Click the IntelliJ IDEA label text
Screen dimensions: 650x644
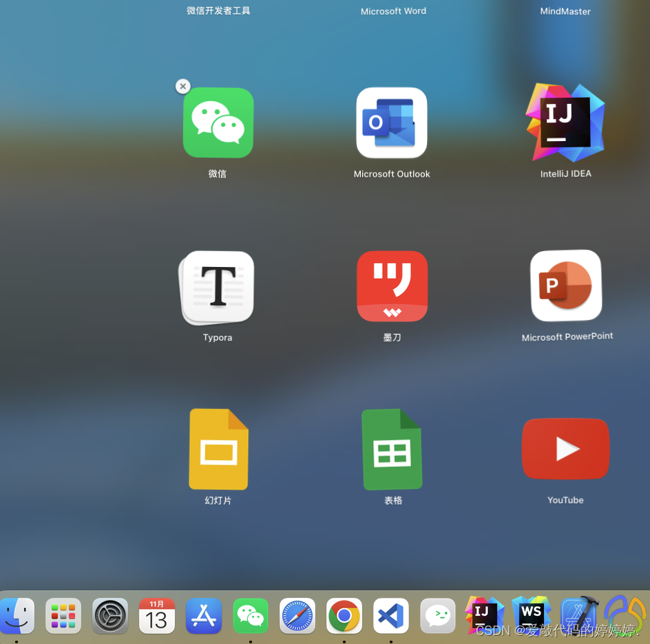(x=566, y=174)
